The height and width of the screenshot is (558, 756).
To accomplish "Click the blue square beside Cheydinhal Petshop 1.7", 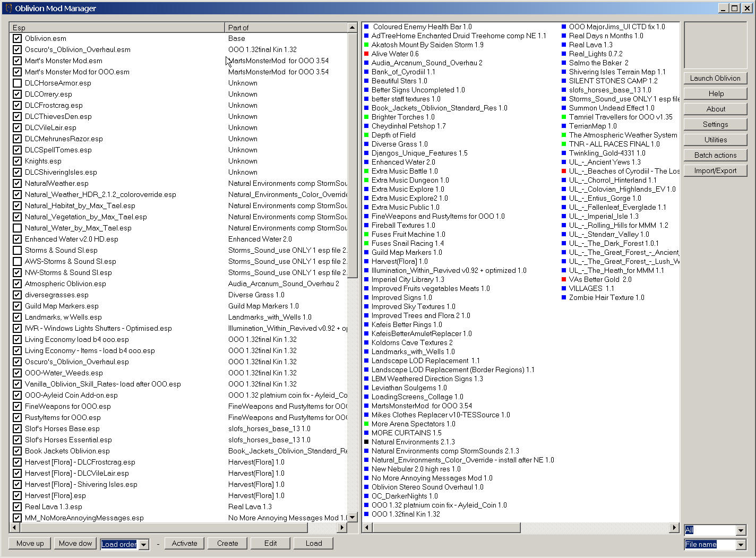I will point(366,126).
